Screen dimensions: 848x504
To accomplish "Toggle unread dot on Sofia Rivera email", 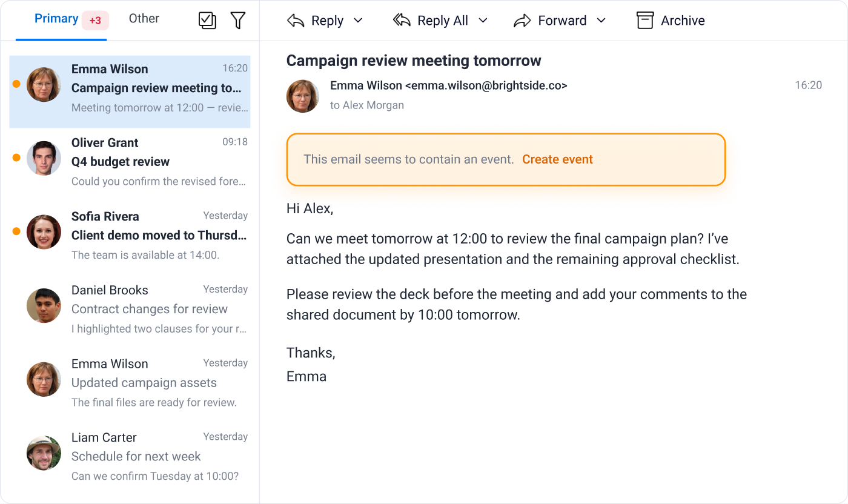I will [16, 231].
